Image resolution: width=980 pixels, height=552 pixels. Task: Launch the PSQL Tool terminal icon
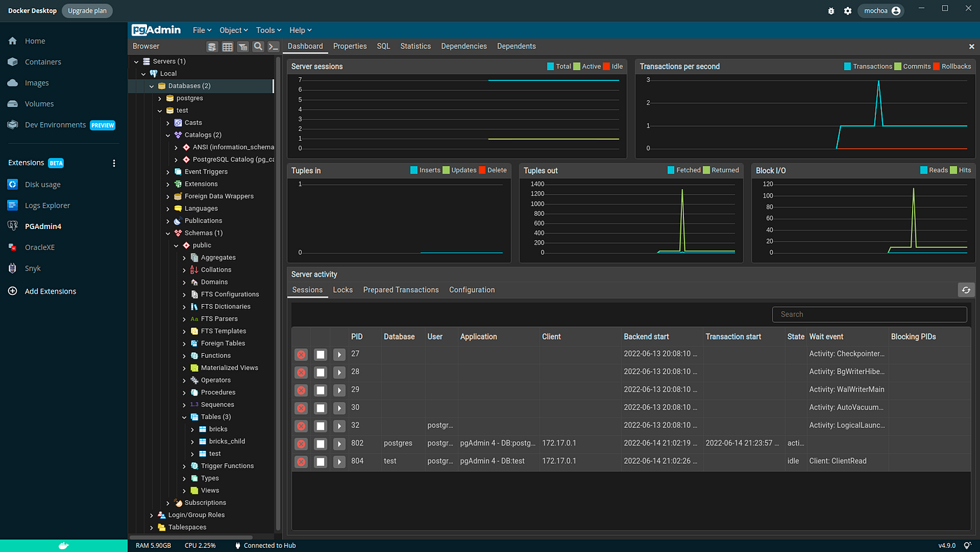pos(274,46)
